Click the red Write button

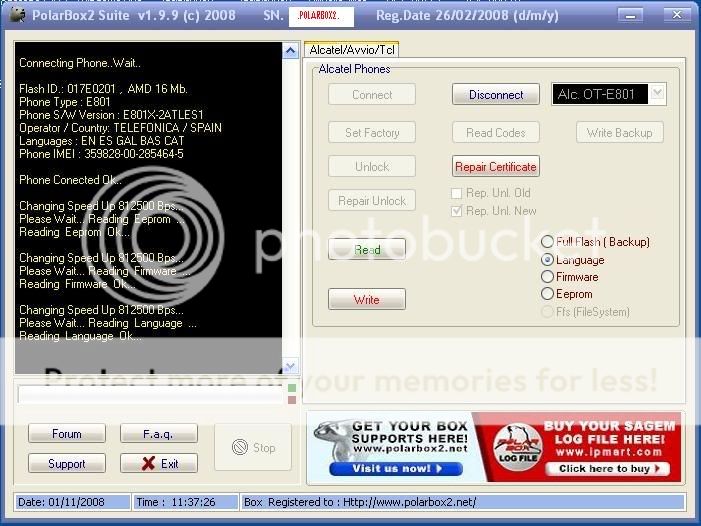click(367, 299)
